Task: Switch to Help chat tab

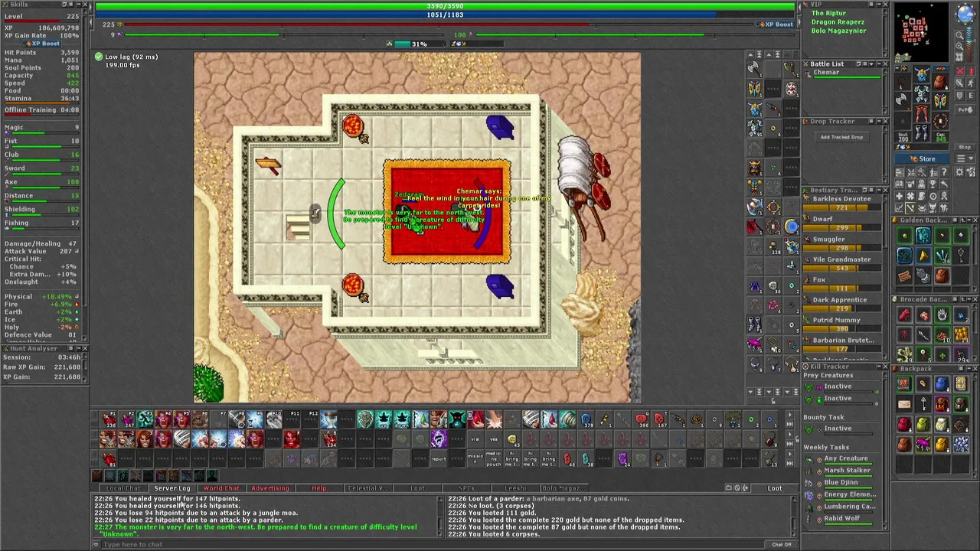Action: (319, 488)
